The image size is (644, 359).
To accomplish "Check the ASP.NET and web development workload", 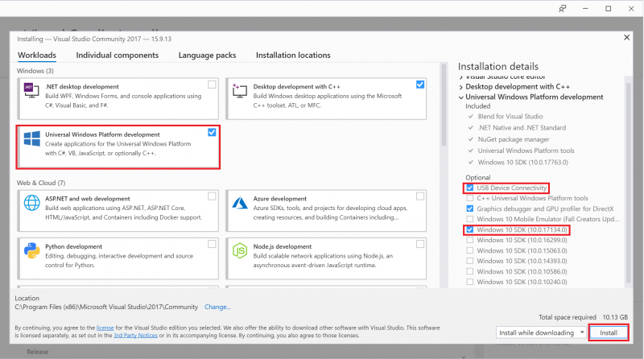I will 212,196.
